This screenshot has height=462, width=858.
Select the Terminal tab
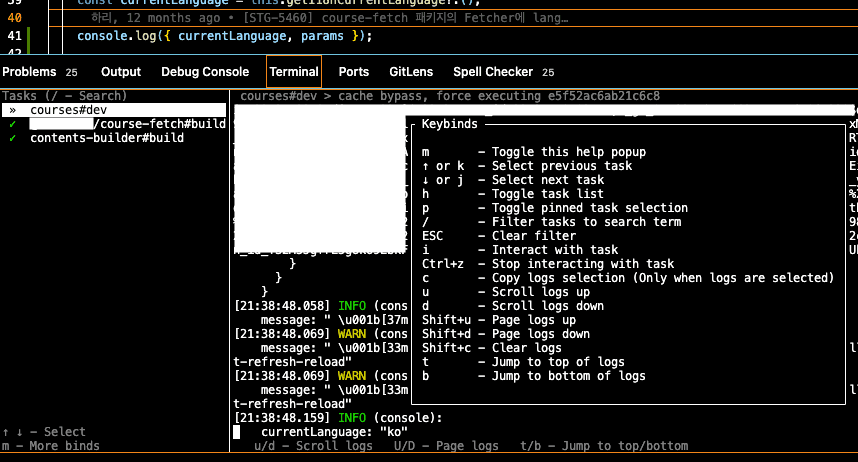[294, 72]
